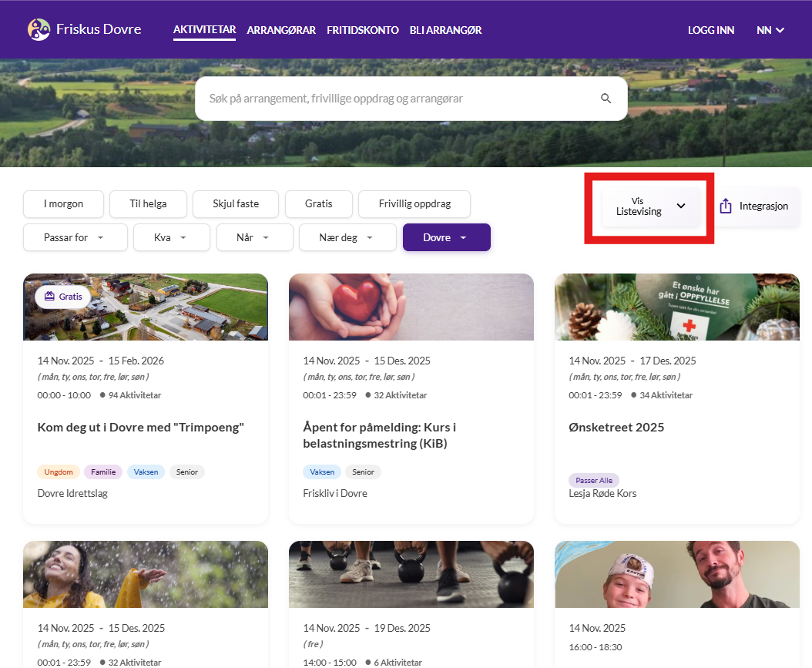Click the Gratis gift badge icon
The width and height of the screenshot is (812, 668).
49,297
